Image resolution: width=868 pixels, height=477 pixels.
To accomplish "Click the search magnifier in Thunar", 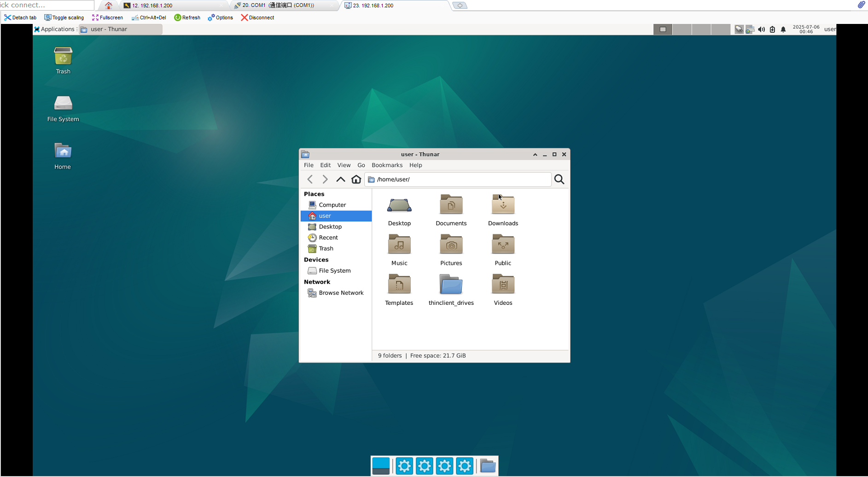I will 559,179.
